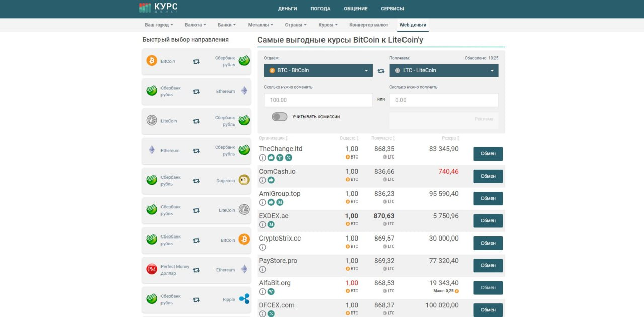Image resolution: width=644 pixels, height=317 pixels.
Task: Open the Общение top menu
Action: [356, 9]
